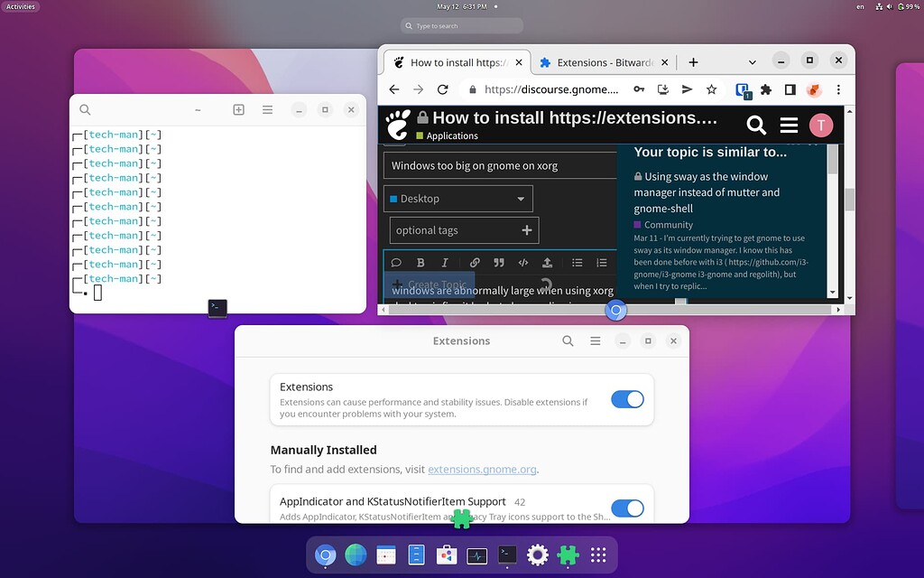This screenshot has height=578, width=924.
Task: Italicize text using the composer toolbar
Action: 445,263
